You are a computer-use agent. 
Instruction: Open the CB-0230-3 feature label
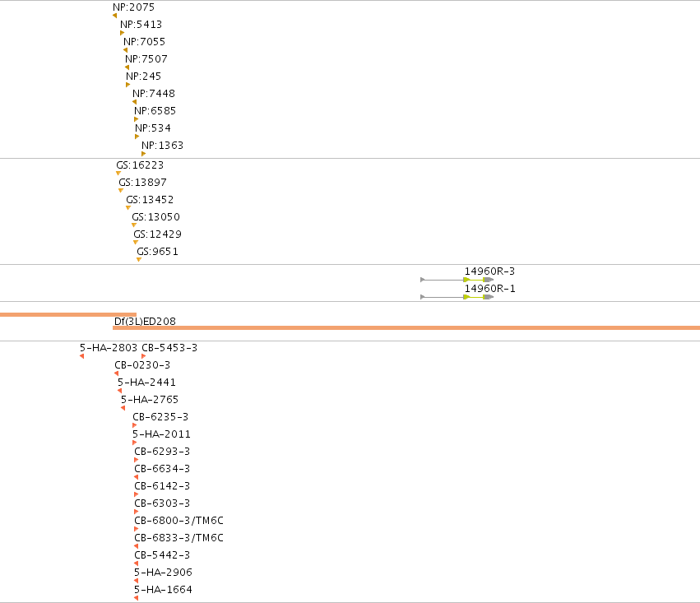pyautogui.click(x=142, y=365)
